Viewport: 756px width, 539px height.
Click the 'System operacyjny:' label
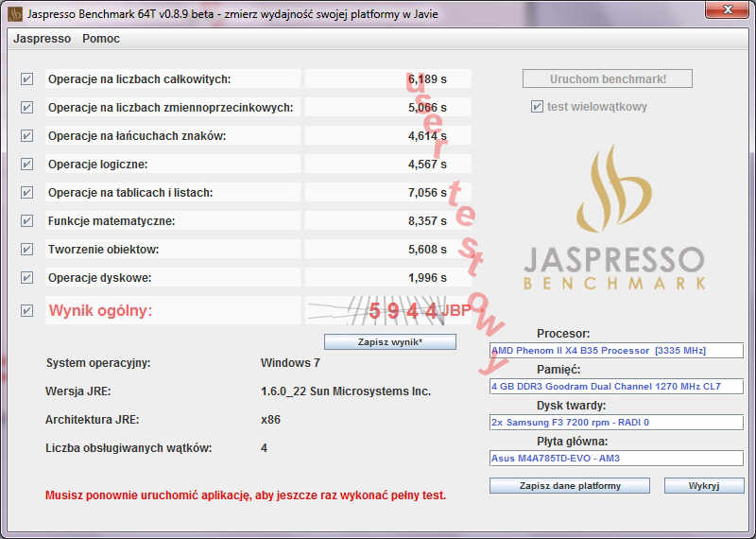(x=98, y=363)
